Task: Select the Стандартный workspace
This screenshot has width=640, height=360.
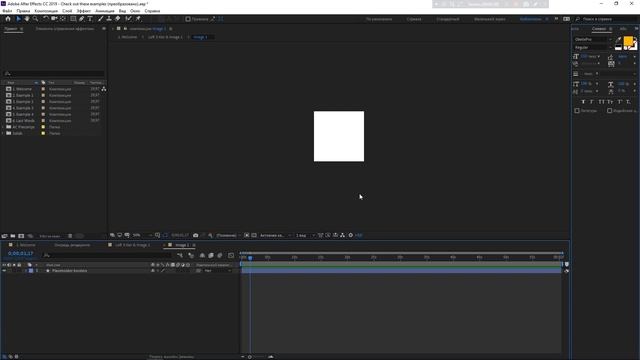Action: click(x=448, y=19)
